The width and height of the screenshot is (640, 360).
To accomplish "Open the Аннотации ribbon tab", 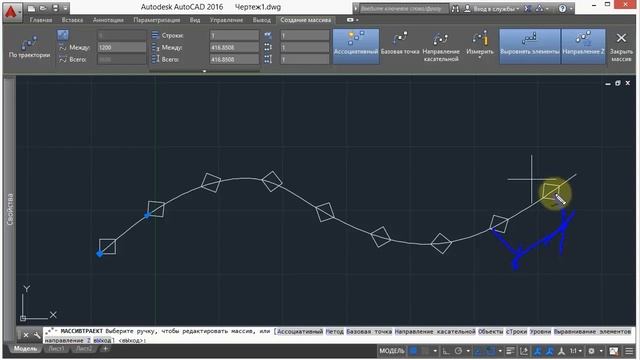I will tap(108, 20).
